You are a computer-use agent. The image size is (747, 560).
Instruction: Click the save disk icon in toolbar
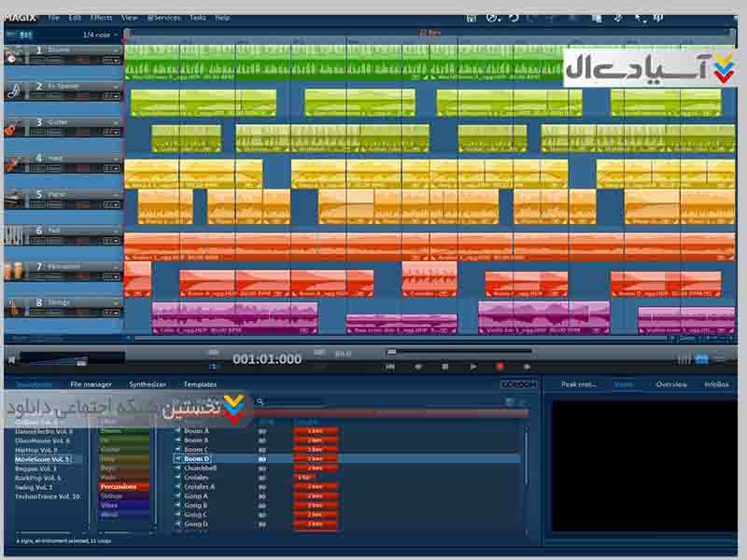click(472, 18)
